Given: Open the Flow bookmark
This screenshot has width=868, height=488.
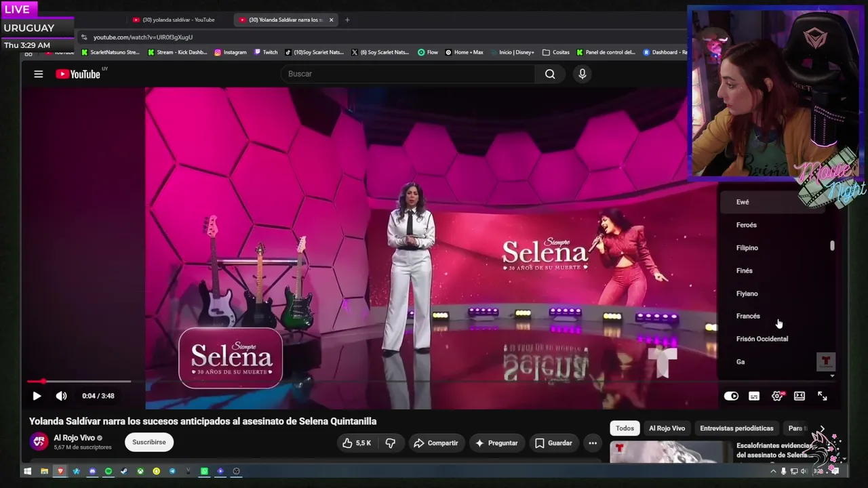Looking at the screenshot, I should coord(428,52).
